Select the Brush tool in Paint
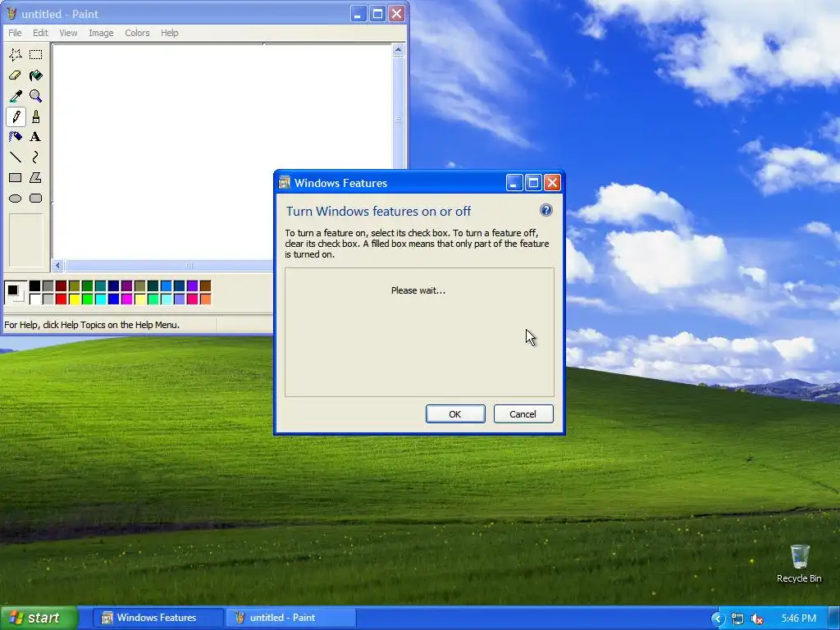 click(35, 116)
